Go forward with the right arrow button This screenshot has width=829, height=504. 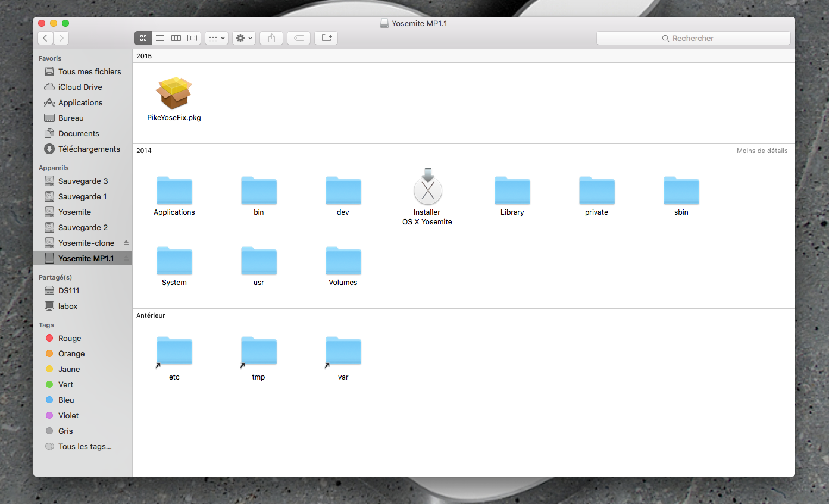pos(61,38)
